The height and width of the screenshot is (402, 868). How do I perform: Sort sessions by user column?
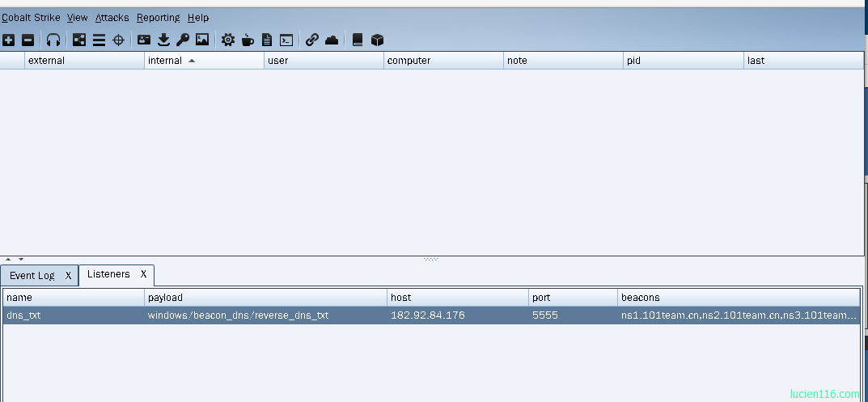click(x=324, y=61)
